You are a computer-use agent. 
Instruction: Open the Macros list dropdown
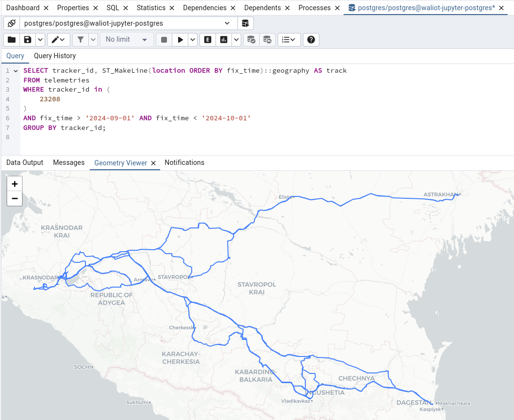point(289,40)
